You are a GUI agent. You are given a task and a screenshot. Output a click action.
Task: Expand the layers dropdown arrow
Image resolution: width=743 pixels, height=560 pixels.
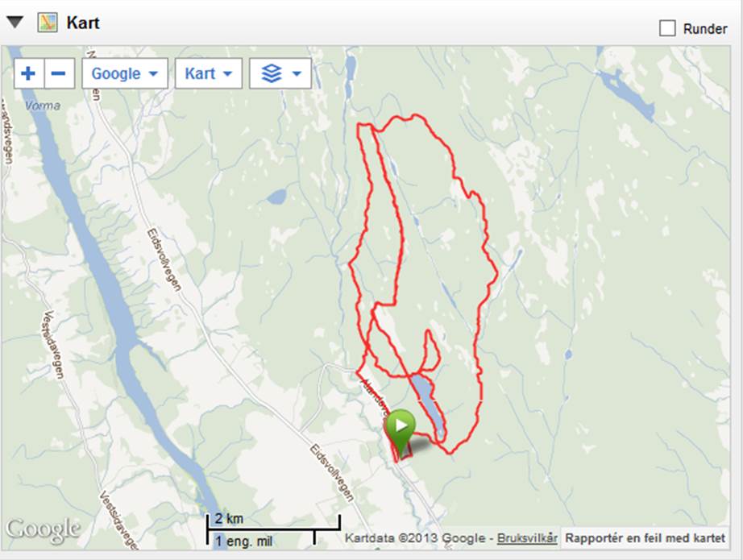pyautogui.click(x=297, y=74)
